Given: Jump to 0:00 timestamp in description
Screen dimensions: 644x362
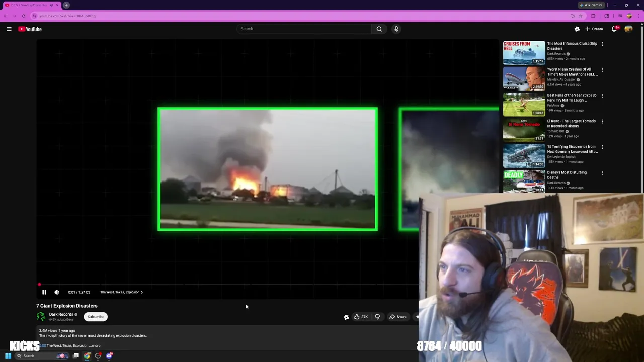Looking at the screenshot, I should pyautogui.click(x=43, y=346).
